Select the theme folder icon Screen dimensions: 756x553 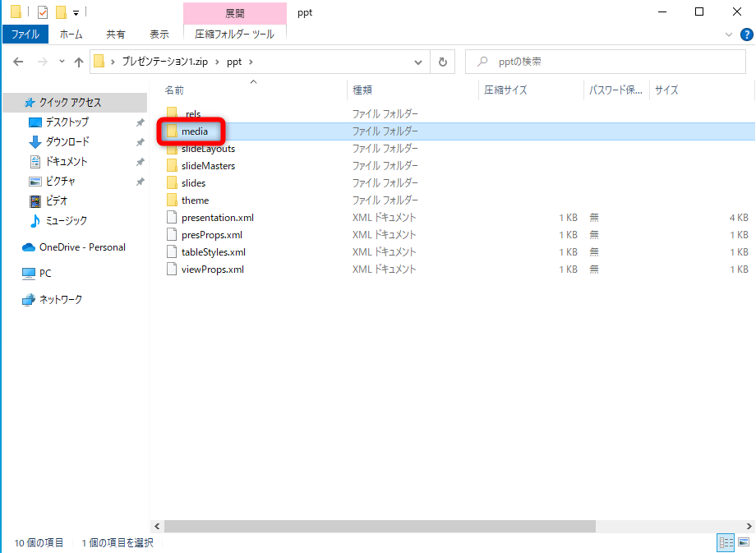point(172,200)
